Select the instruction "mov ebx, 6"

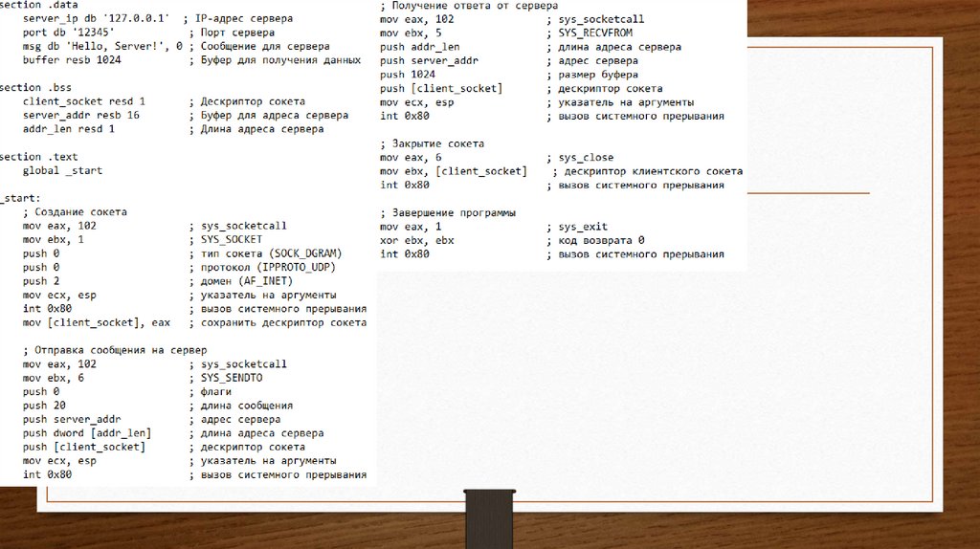point(54,378)
